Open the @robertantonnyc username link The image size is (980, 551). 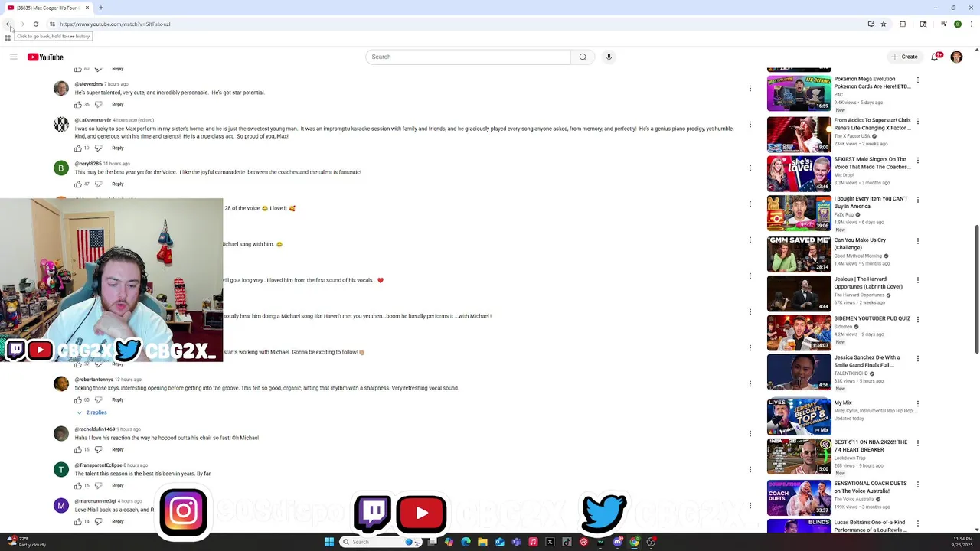point(93,380)
